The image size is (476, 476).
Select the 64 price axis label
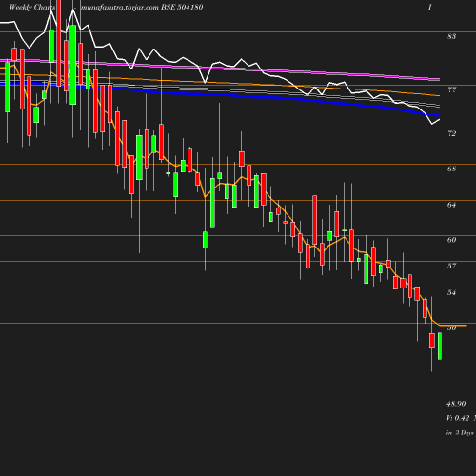click(451, 205)
